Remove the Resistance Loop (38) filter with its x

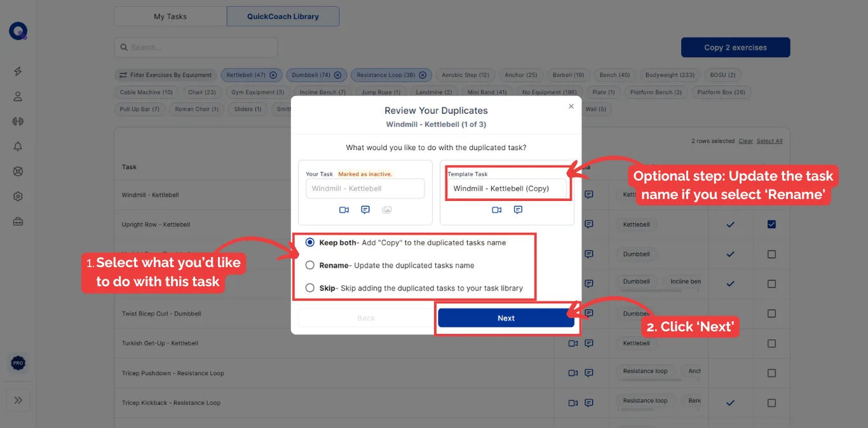pos(422,75)
